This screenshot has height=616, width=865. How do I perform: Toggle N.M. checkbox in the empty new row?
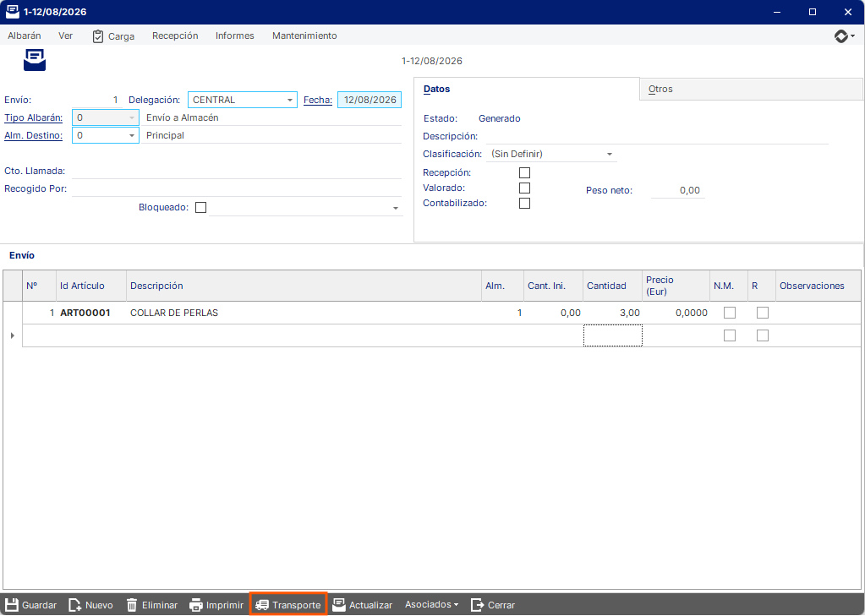730,335
